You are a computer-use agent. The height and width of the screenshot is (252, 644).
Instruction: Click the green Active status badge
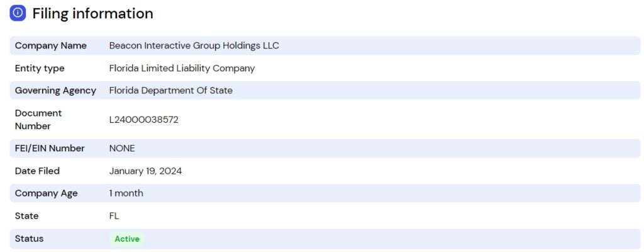pos(127,239)
